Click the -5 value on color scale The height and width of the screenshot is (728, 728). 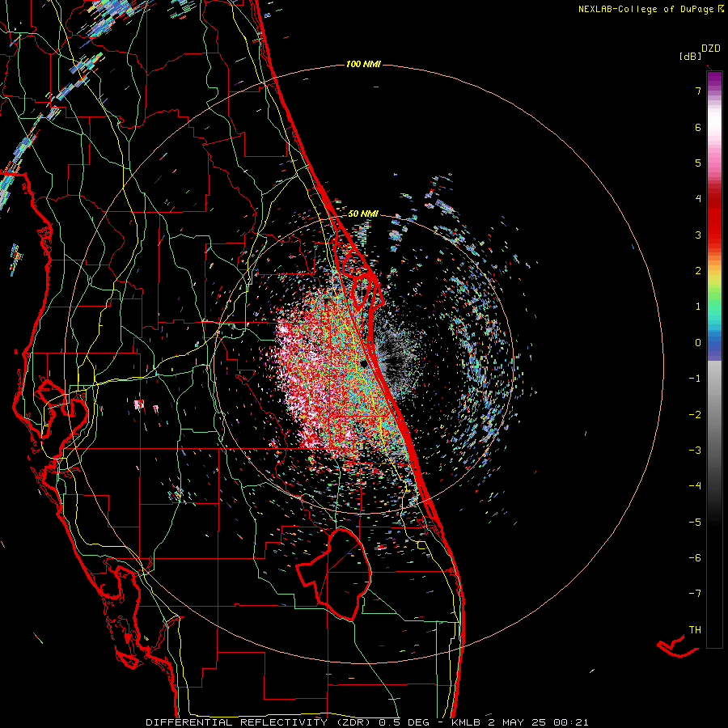point(695,522)
